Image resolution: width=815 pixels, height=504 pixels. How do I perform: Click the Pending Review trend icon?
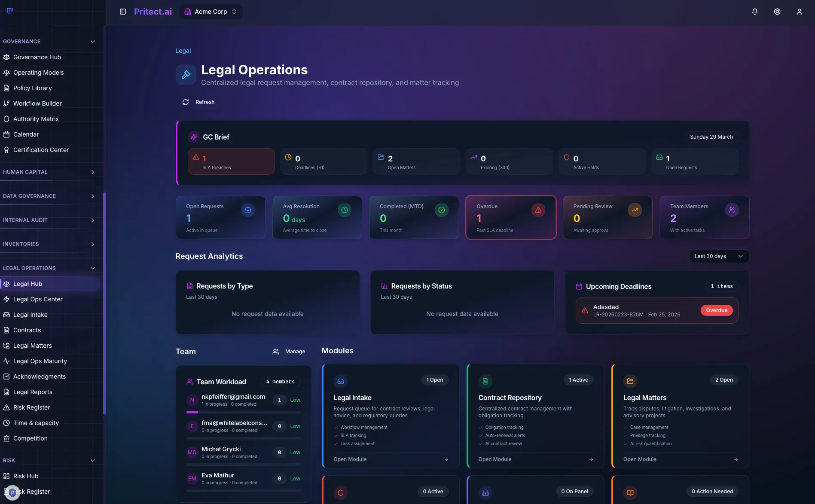(635, 210)
